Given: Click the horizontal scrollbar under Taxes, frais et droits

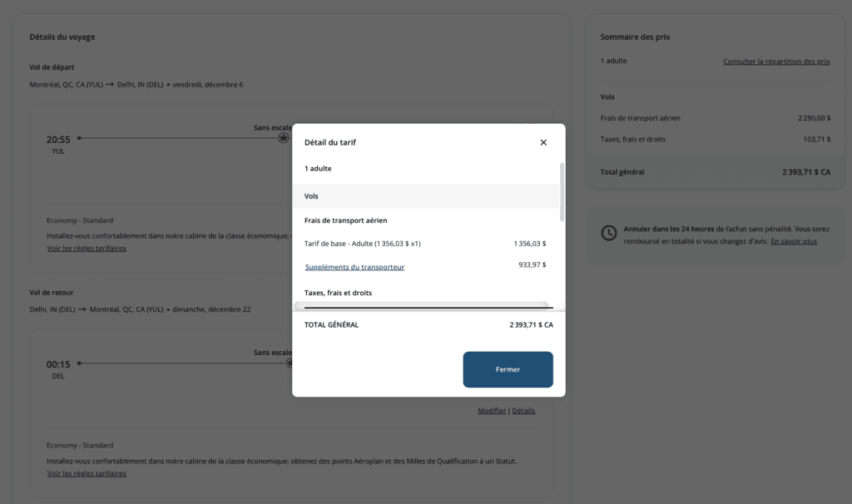Looking at the screenshot, I should [x=423, y=306].
